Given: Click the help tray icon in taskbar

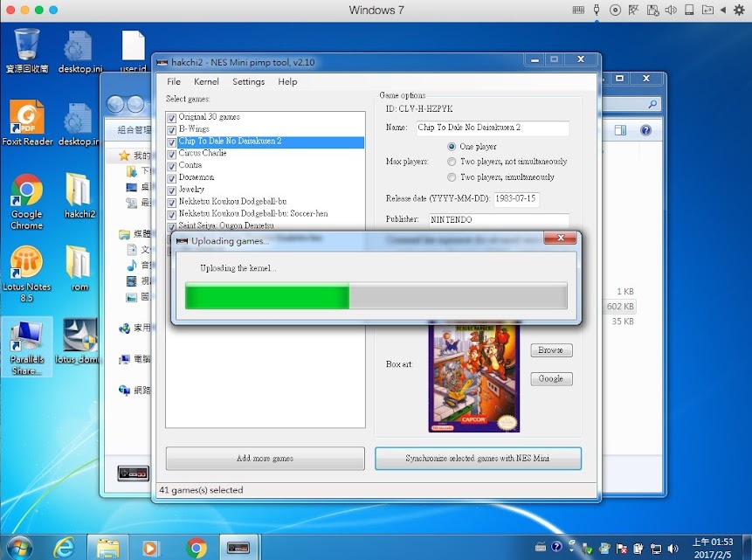Looking at the screenshot, I should tap(556, 547).
